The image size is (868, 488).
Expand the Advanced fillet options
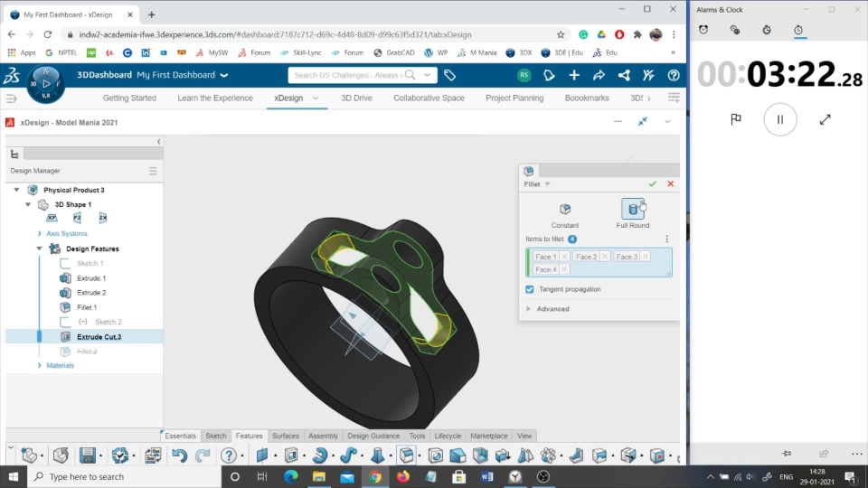[528, 309]
